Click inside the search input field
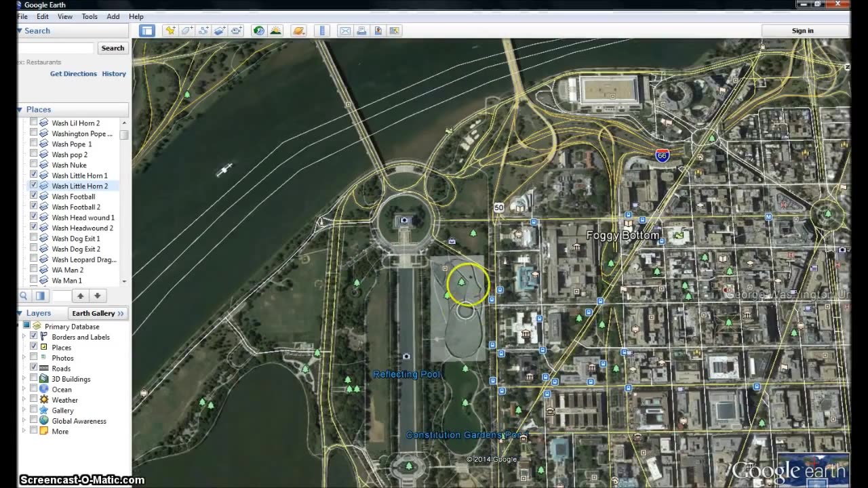This screenshot has width=868, height=488. click(x=56, y=48)
